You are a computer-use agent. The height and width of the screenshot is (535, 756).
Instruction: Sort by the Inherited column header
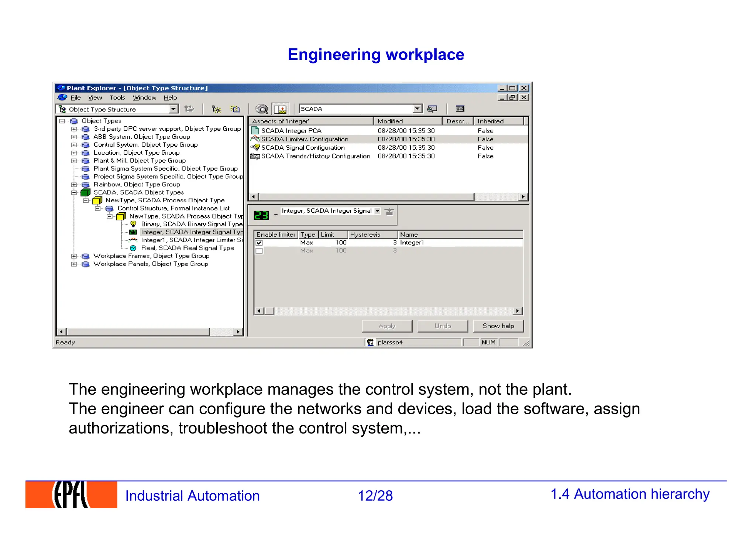click(x=498, y=121)
